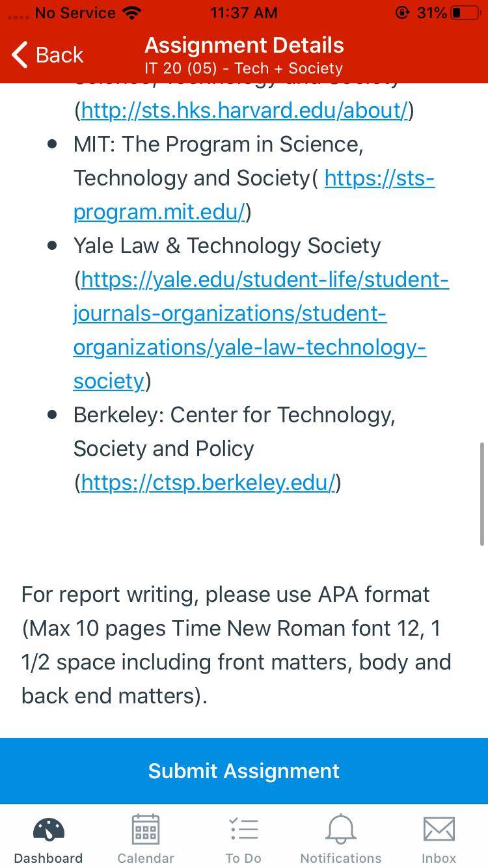Open the Harvard sts.hks.harvard.edu link
Viewport: 488px width, 868px height.
click(244, 111)
